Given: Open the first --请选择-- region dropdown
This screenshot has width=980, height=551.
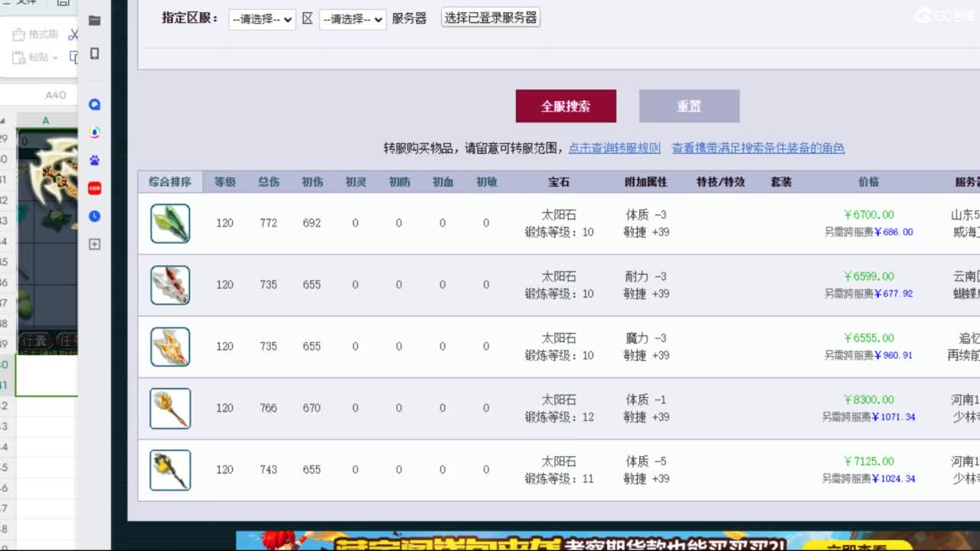Looking at the screenshot, I should [x=261, y=19].
